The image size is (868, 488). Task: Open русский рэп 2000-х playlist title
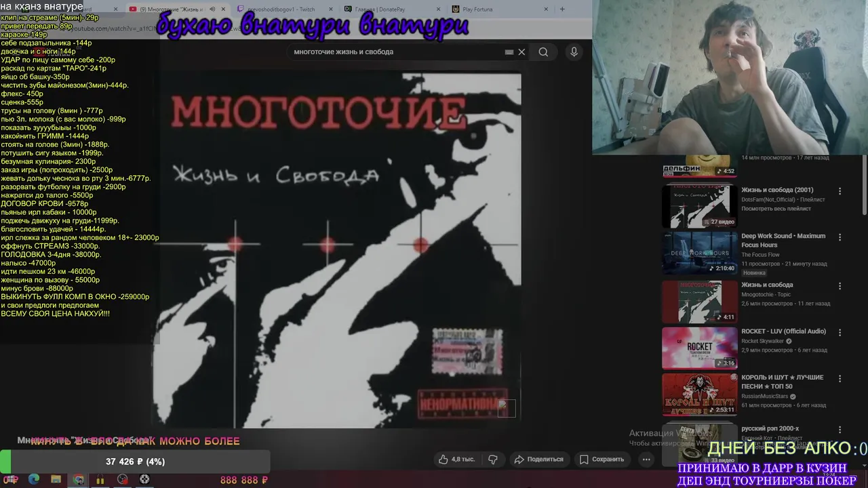[770, 428]
